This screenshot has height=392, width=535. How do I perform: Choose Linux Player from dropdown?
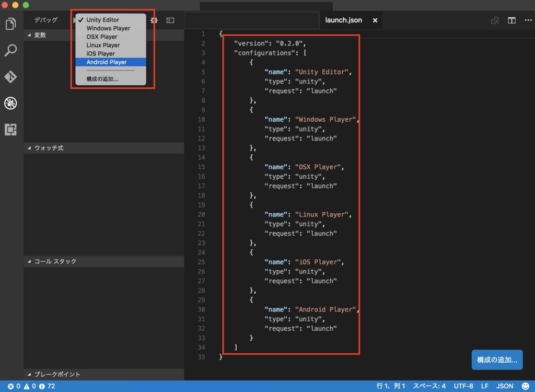tap(111, 45)
